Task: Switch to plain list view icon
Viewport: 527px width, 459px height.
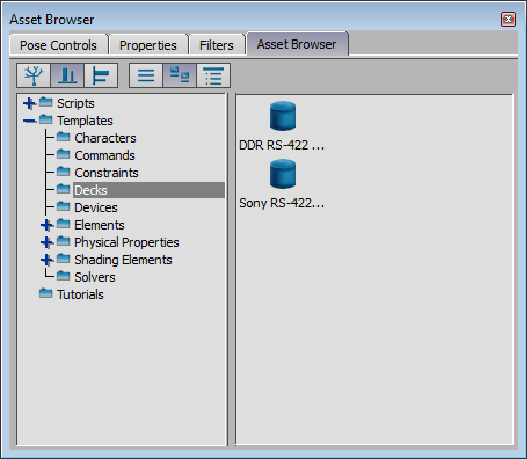Action: click(146, 75)
